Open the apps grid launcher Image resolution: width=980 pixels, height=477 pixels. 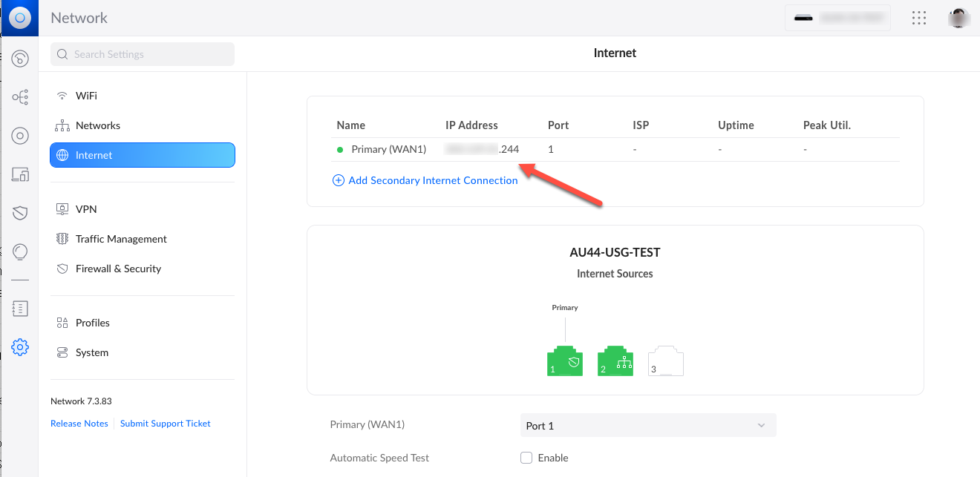point(918,18)
